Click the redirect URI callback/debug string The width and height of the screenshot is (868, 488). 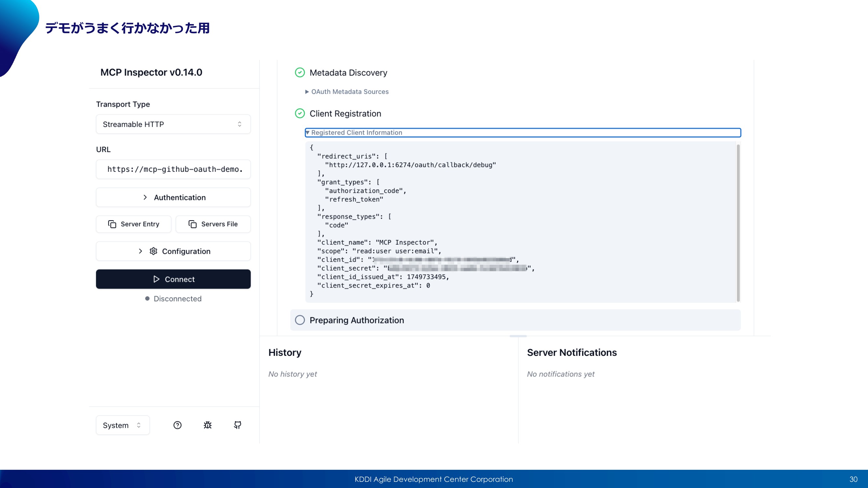(x=410, y=165)
